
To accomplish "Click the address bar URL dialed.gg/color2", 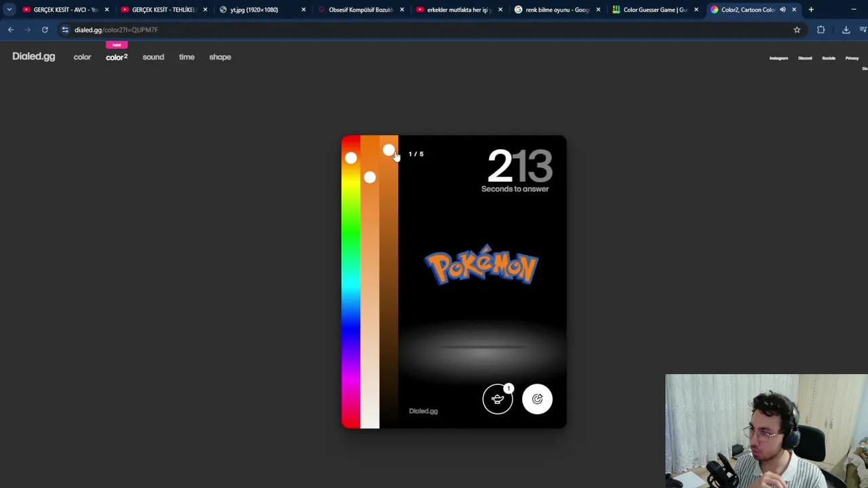I will [x=116, y=30].
